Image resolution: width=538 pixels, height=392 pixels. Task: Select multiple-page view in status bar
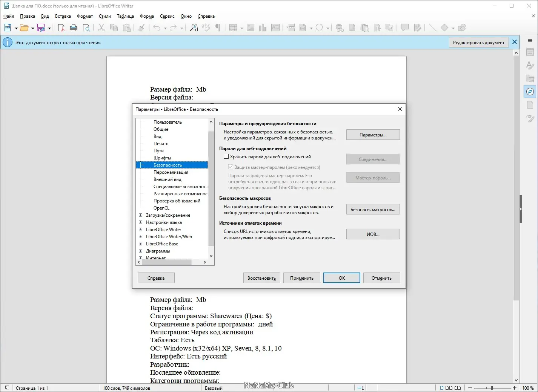449,388
